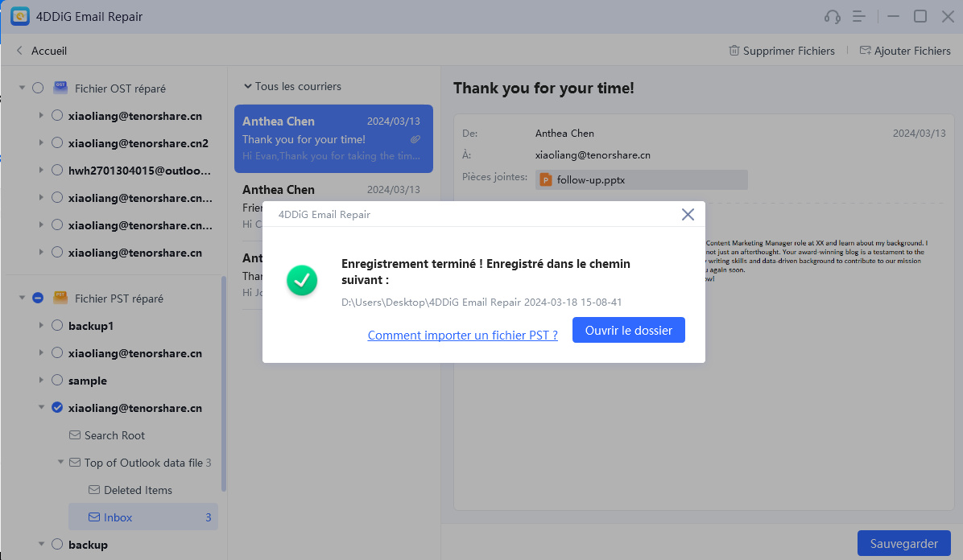Image resolution: width=963 pixels, height=560 pixels.
Task: Click the back arrow beside Accueil
Action: click(x=19, y=51)
